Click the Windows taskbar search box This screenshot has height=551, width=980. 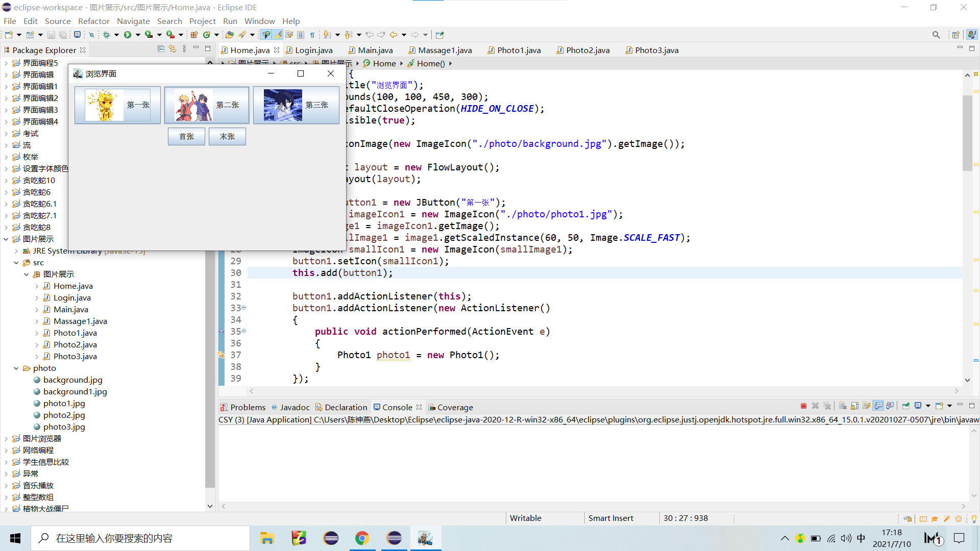tap(140, 538)
